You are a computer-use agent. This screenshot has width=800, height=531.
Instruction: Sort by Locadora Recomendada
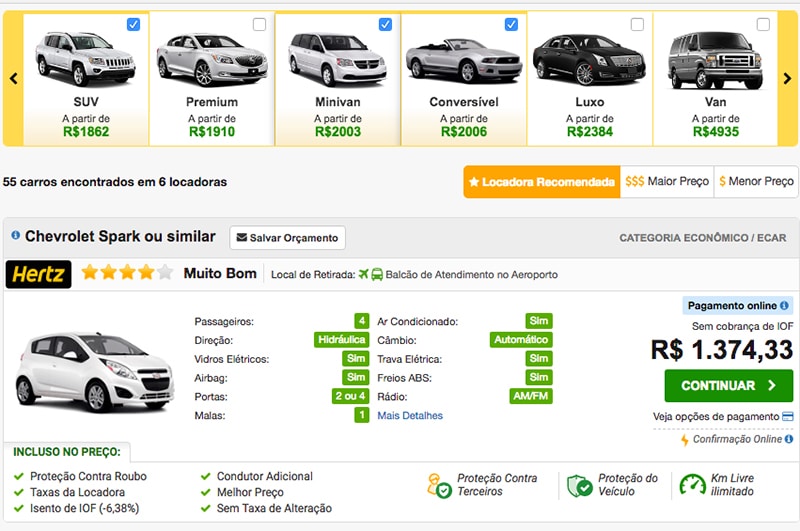[x=541, y=182]
